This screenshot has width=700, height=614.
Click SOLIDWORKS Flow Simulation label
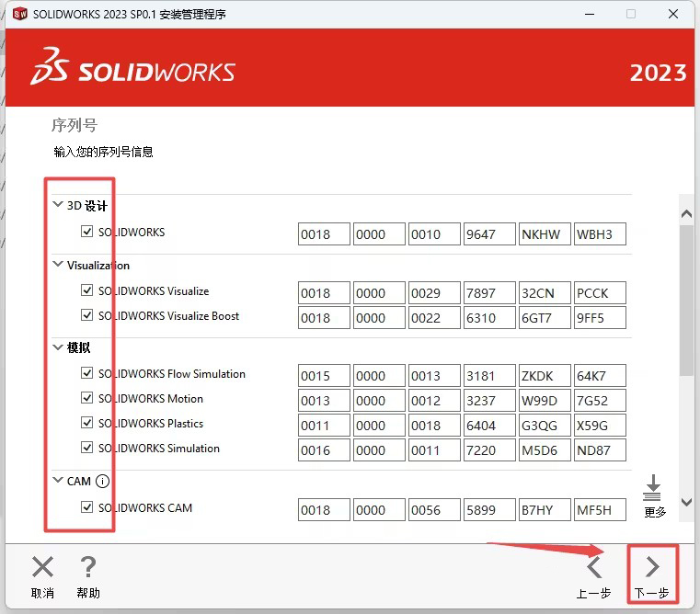[172, 373]
